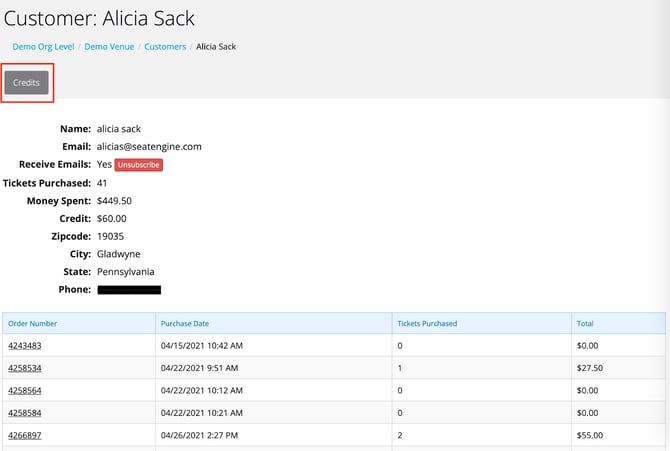670x451 pixels.
Task: Click the $55.00 total cell
Action: [591, 435]
